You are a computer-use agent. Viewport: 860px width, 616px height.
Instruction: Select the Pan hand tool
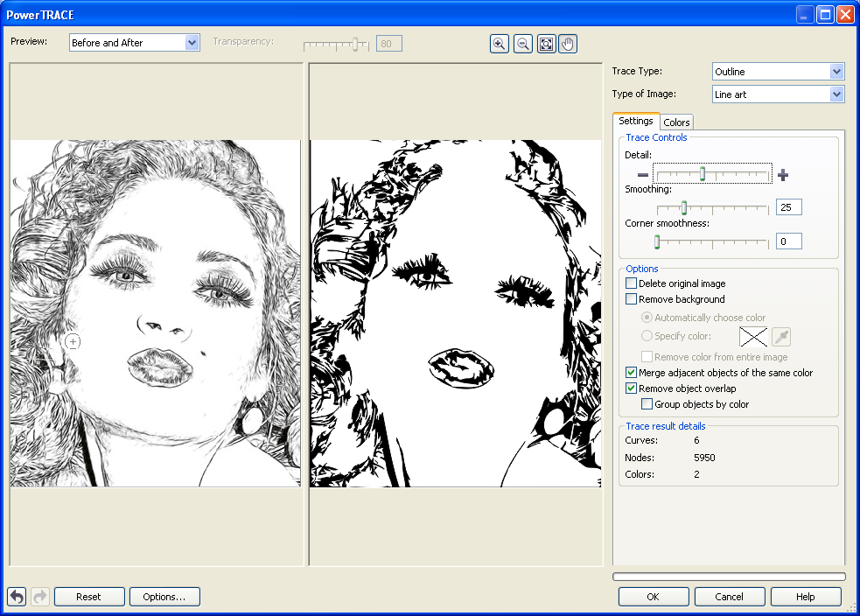click(x=568, y=44)
